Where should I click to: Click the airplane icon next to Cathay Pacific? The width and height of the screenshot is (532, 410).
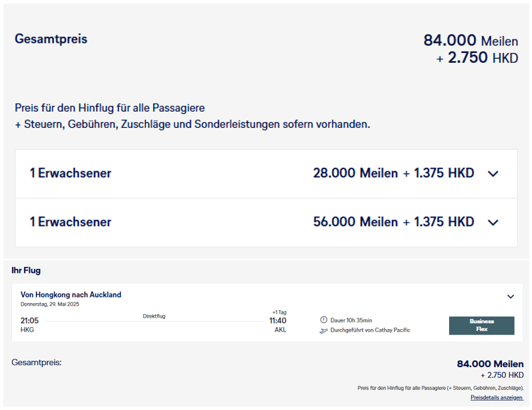323,330
